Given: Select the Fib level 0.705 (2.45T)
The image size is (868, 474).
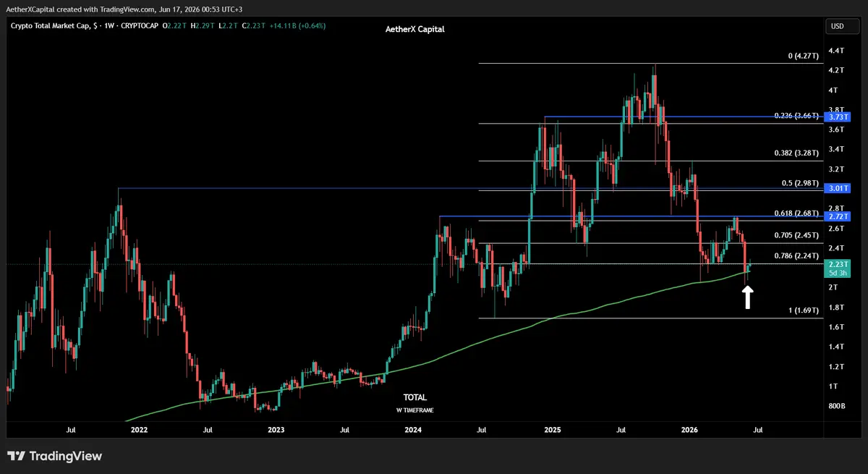Looking at the screenshot, I should tap(796, 235).
